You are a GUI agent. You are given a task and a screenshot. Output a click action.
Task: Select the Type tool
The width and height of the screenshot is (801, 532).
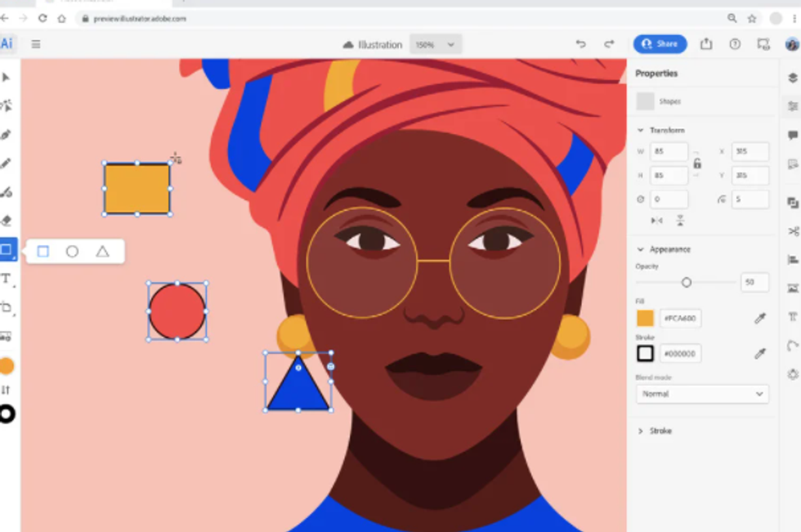click(7, 279)
